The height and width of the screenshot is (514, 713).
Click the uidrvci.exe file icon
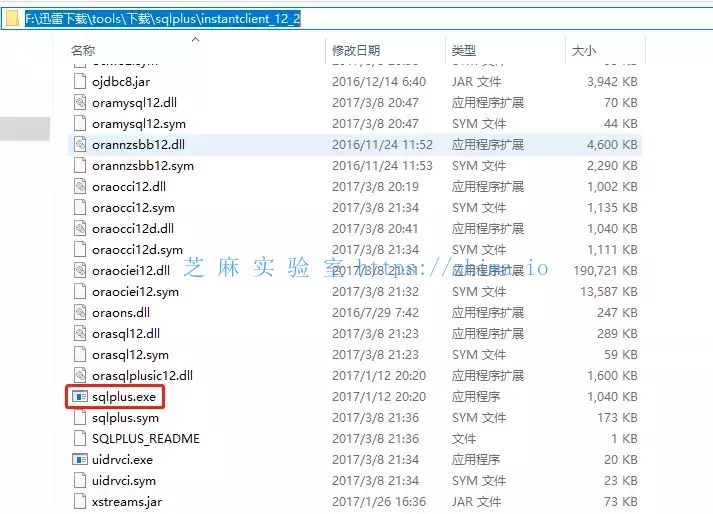tap(81, 460)
